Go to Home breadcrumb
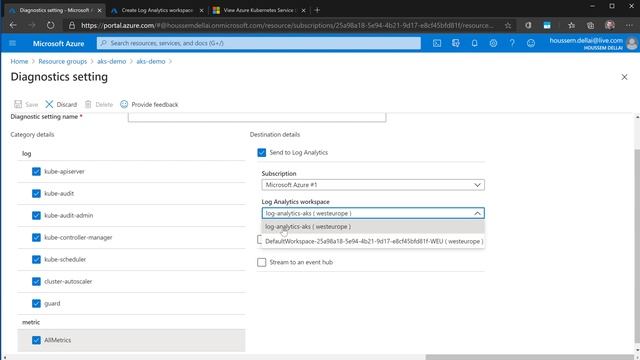 point(19,61)
